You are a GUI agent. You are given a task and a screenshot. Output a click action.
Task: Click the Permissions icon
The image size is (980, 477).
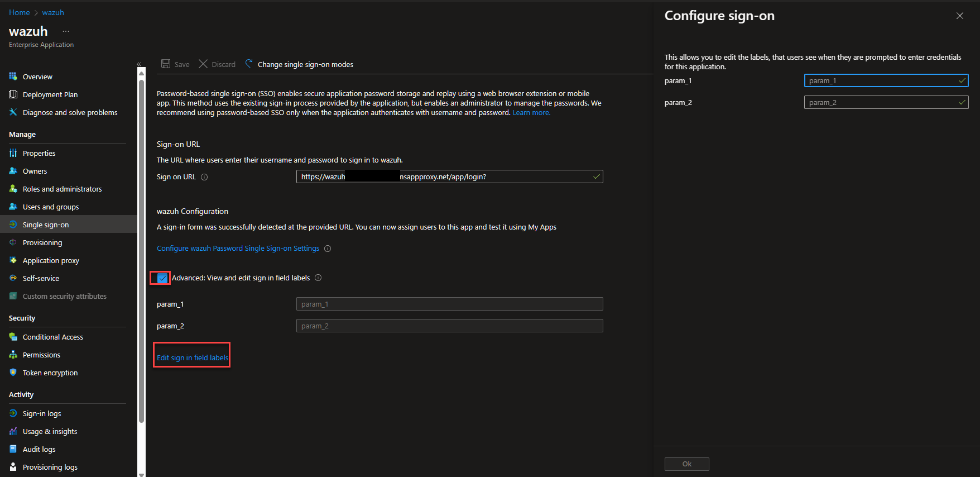coord(13,355)
